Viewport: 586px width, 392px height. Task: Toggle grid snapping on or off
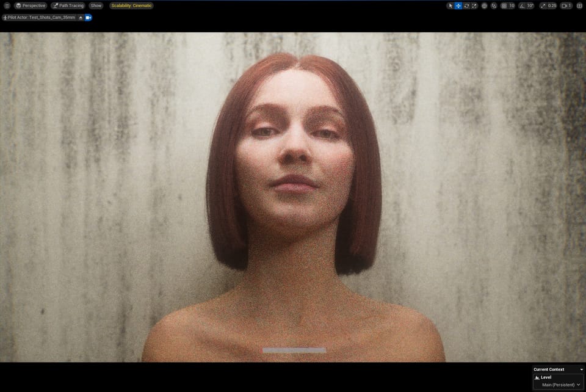(504, 5)
